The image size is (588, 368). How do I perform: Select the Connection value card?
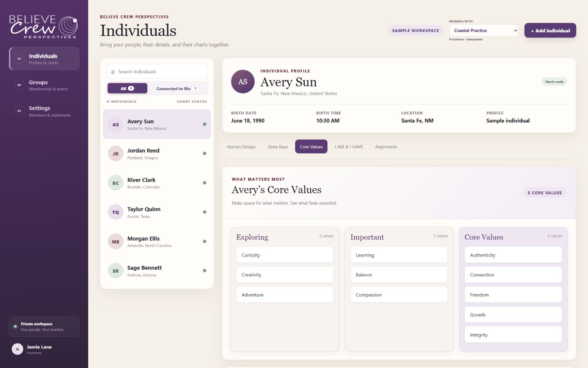pyautogui.click(x=513, y=275)
